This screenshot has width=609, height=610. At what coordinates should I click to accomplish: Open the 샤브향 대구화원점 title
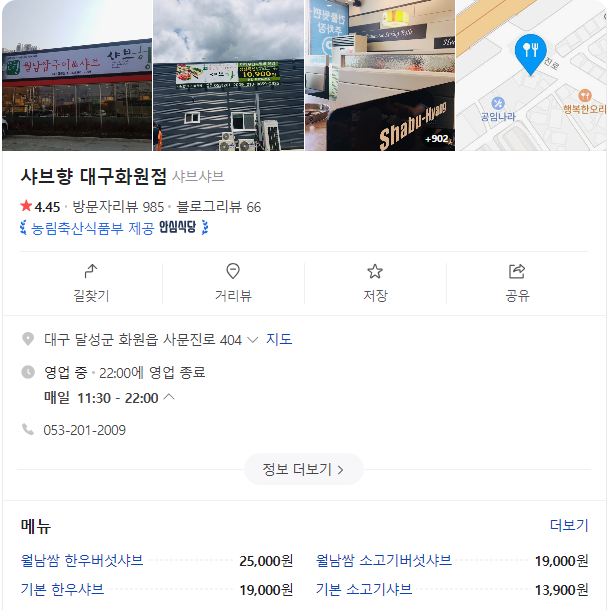point(94,176)
